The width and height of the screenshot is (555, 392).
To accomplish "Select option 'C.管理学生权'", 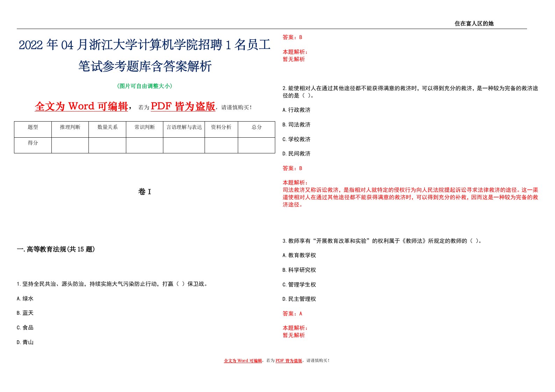I will 299,285.
